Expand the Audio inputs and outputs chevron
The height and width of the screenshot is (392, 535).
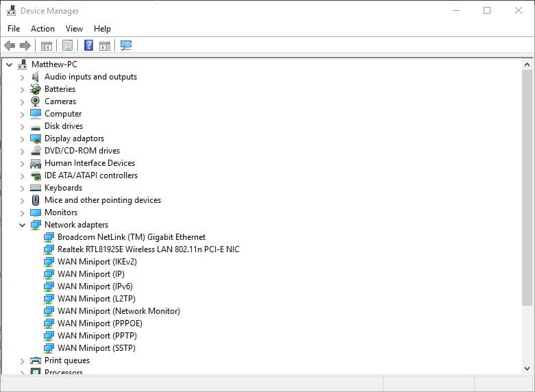pos(23,77)
